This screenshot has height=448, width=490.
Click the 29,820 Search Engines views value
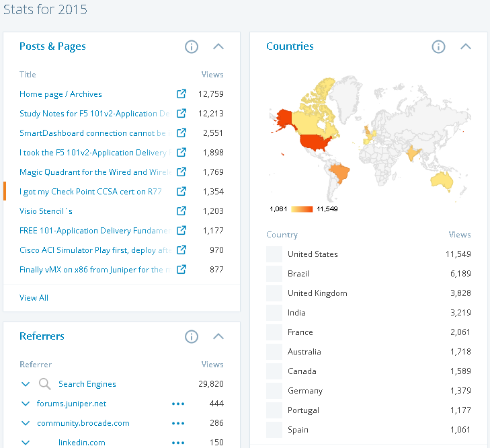pyautogui.click(x=211, y=384)
